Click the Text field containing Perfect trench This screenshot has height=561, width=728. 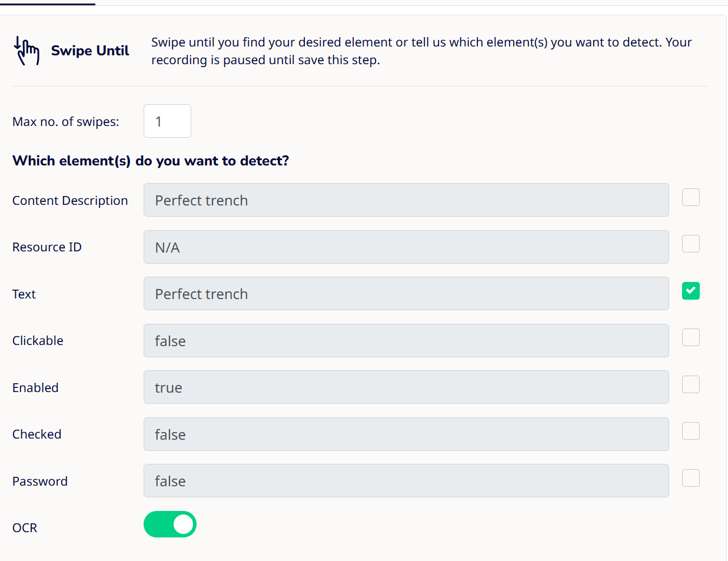(x=406, y=294)
